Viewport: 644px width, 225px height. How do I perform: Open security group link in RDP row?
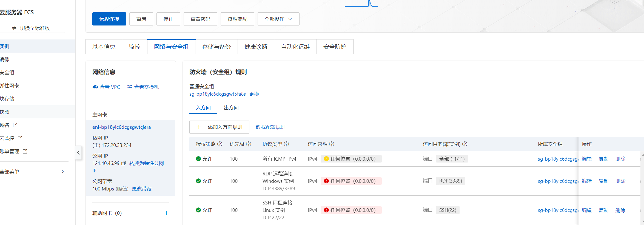[558, 181]
